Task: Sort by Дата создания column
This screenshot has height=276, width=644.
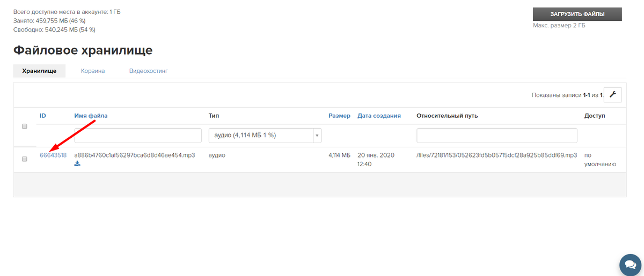Action: [379, 116]
